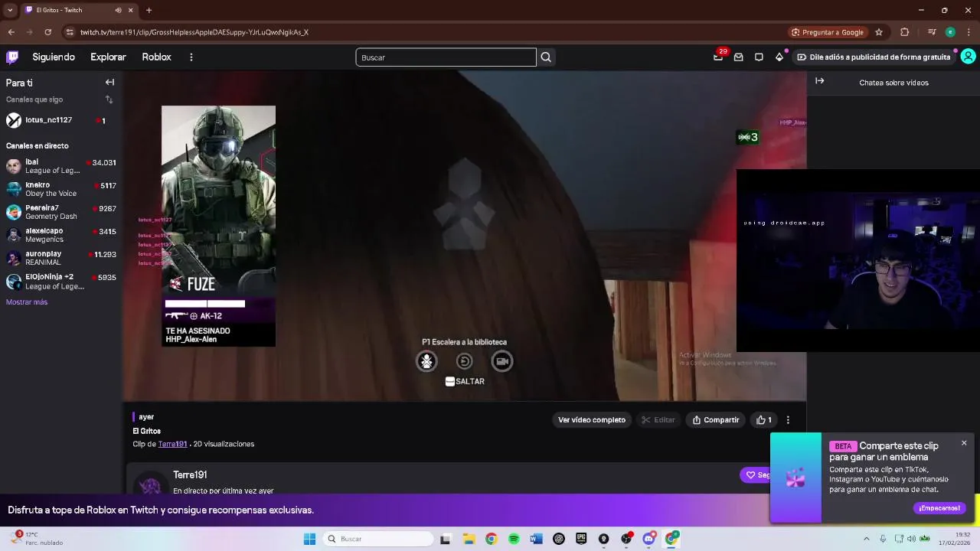
Task: Open Spotify from the taskbar
Action: click(514, 539)
